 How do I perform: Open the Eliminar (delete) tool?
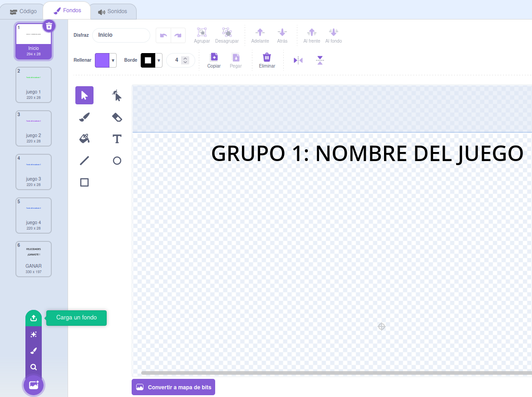(267, 60)
